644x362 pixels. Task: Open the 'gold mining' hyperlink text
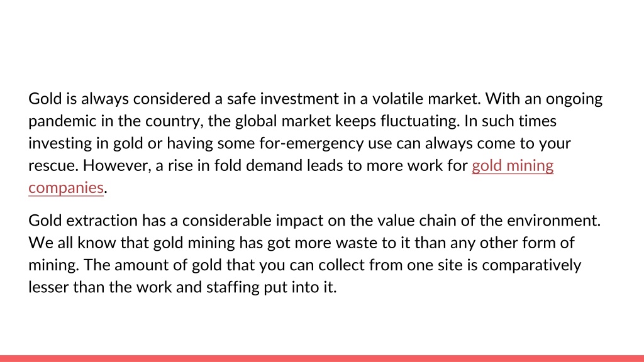coord(513,166)
